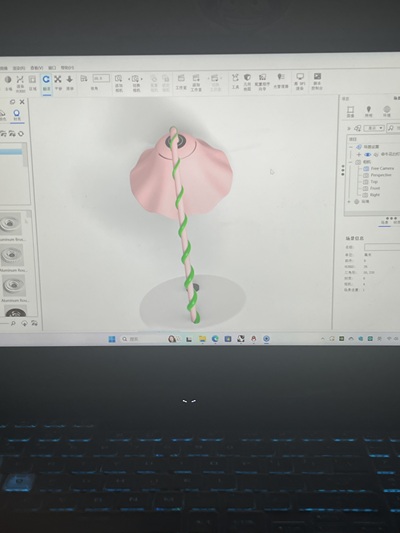
Task: Select the third aluminum material thumbnail
Action: pos(14,286)
